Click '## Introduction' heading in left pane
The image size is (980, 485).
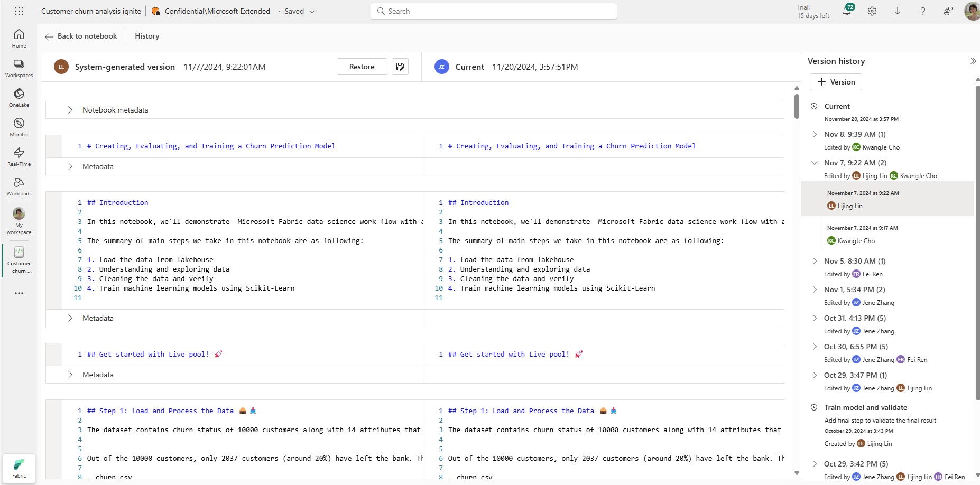[x=118, y=202]
